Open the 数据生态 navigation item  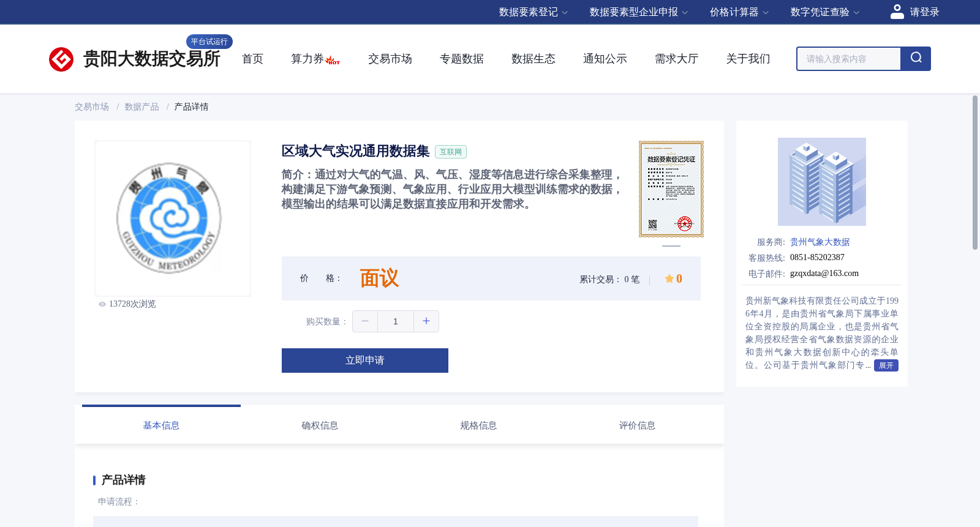(x=533, y=59)
